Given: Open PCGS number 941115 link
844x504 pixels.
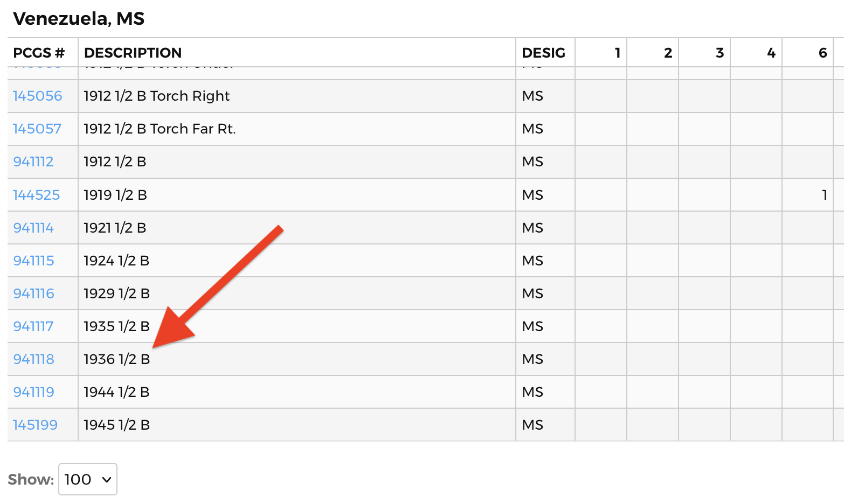Looking at the screenshot, I should [x=34, y=261].
